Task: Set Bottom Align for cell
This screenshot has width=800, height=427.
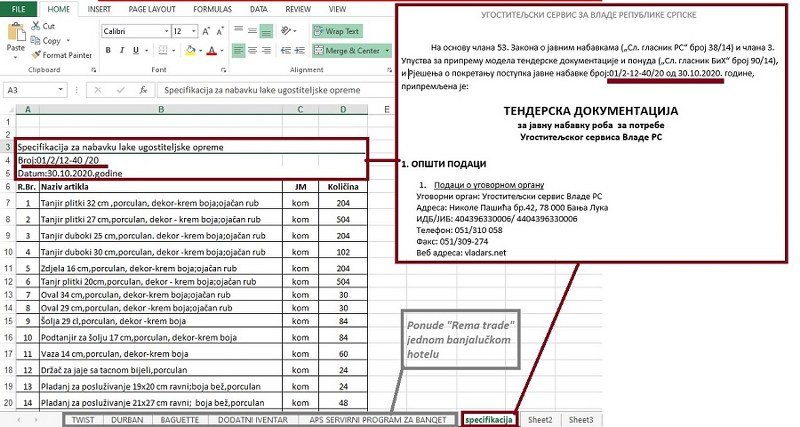Action: coord(266,31)
